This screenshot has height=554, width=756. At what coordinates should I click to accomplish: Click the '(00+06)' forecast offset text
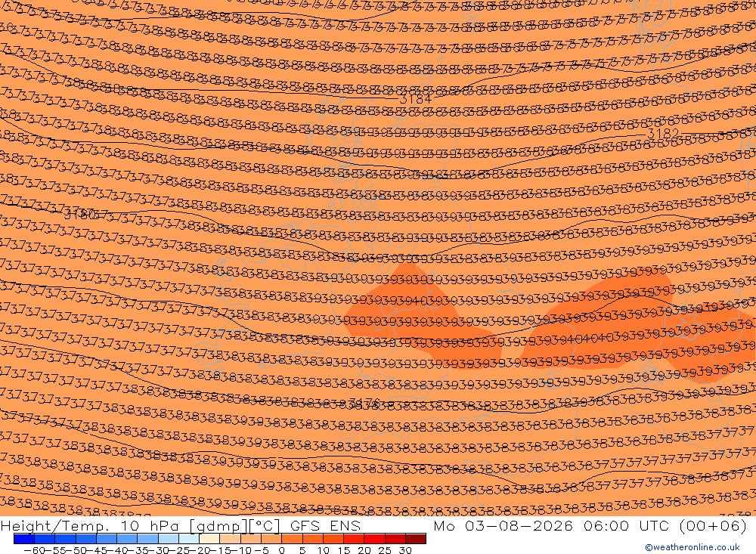[714, 525]
